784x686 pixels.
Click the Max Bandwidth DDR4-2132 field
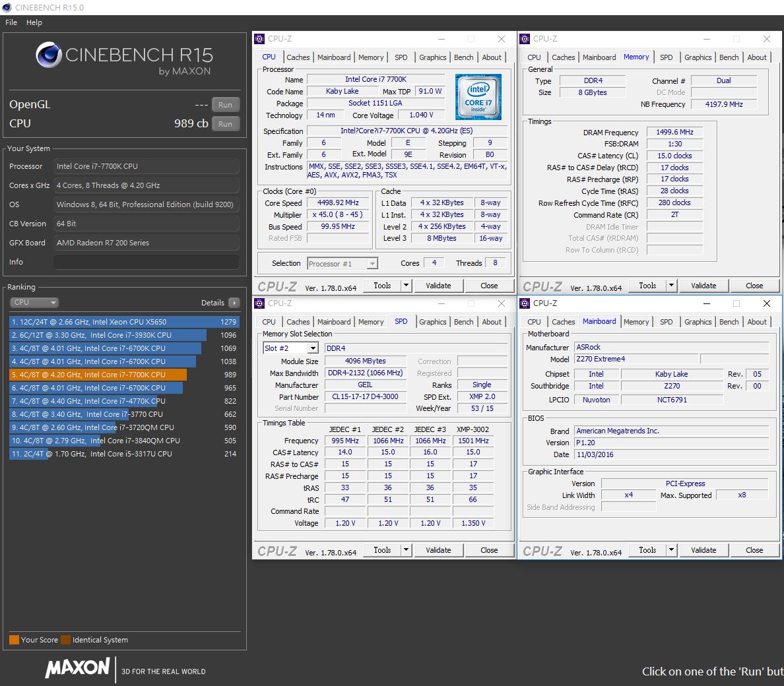coord(366,373)
